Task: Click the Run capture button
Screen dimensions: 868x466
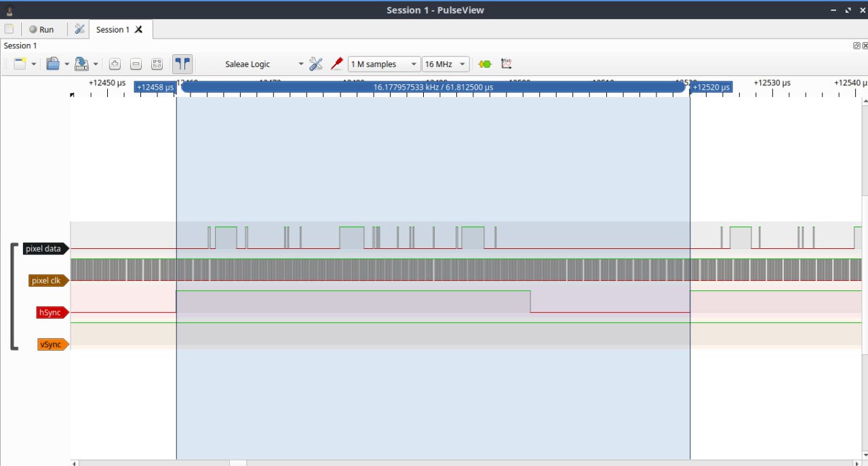Action: pyautogui.click(x=41, y=30)
